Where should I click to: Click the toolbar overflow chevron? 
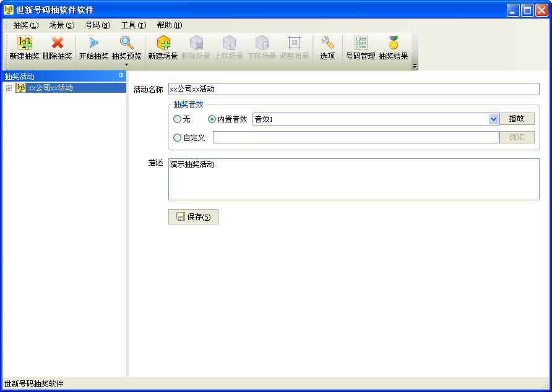[415, 66]
